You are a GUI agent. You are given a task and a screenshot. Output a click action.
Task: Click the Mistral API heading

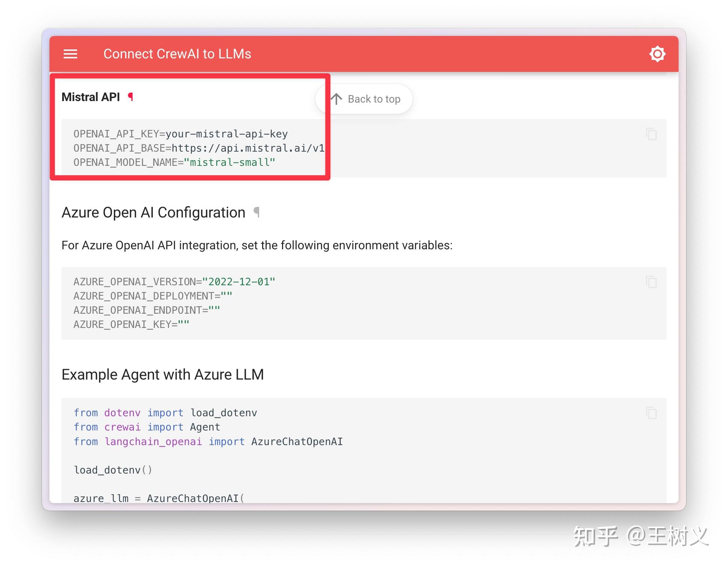coord(91,97)
